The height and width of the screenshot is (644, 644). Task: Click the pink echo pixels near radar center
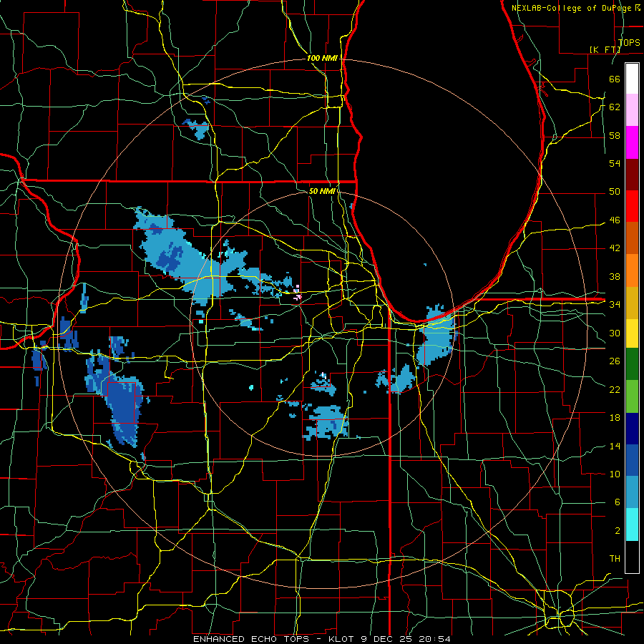click(x=298, y=293)
